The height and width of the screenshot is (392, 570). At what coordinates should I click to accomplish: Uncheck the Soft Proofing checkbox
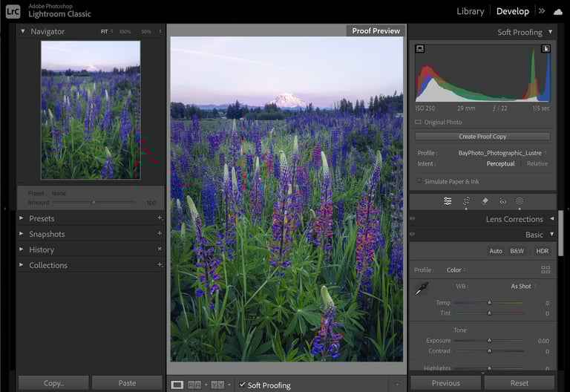click(x=243, y=385)
